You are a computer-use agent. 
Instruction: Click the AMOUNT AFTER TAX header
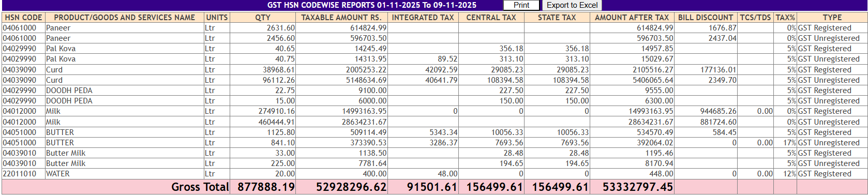click(x=632, y=18)
